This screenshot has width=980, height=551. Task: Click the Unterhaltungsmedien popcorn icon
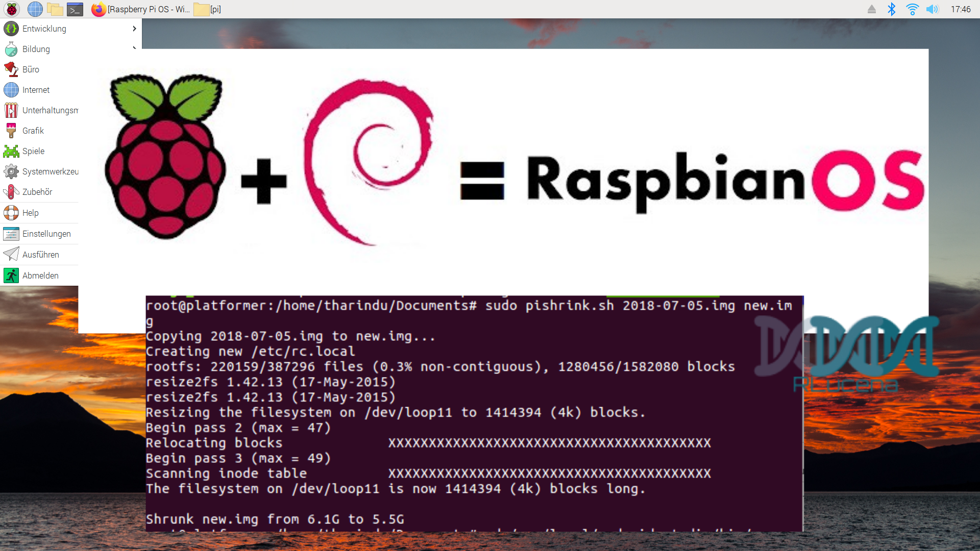(11, 110)
